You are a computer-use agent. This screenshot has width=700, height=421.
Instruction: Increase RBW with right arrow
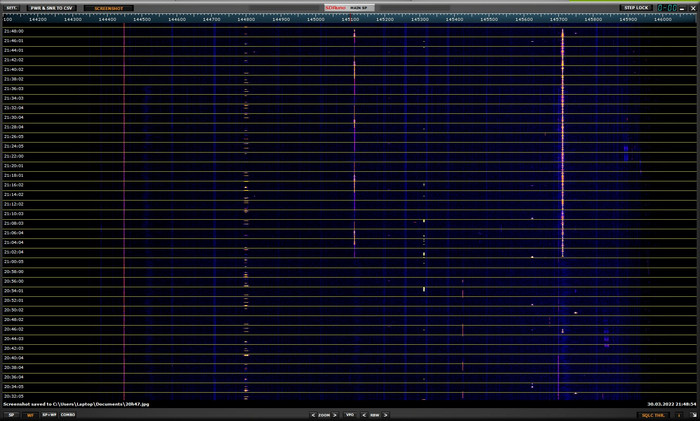[386, 415]
